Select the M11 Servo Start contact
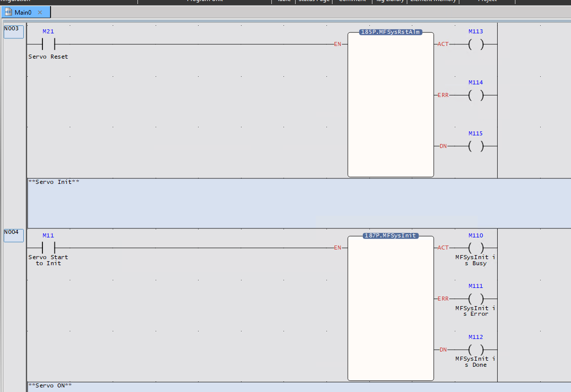Viewport: 571px width, 392px height. (x=48, y=248)
